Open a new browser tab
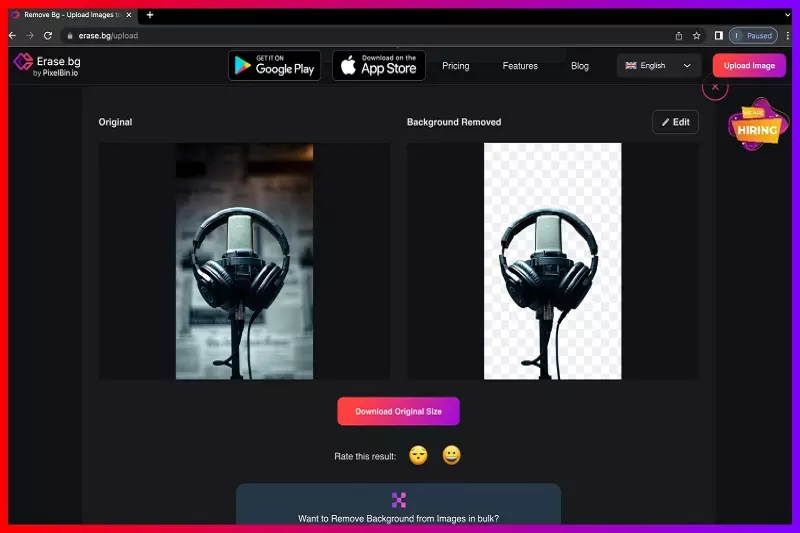The height and width of the screenshot is (533, 800). tap(149, 15)
